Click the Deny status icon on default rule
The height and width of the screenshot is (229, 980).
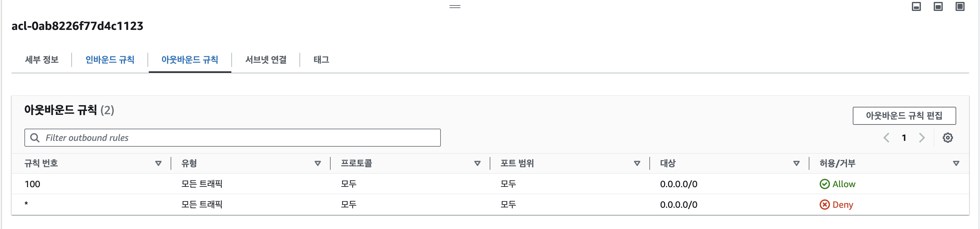[824, 205]
